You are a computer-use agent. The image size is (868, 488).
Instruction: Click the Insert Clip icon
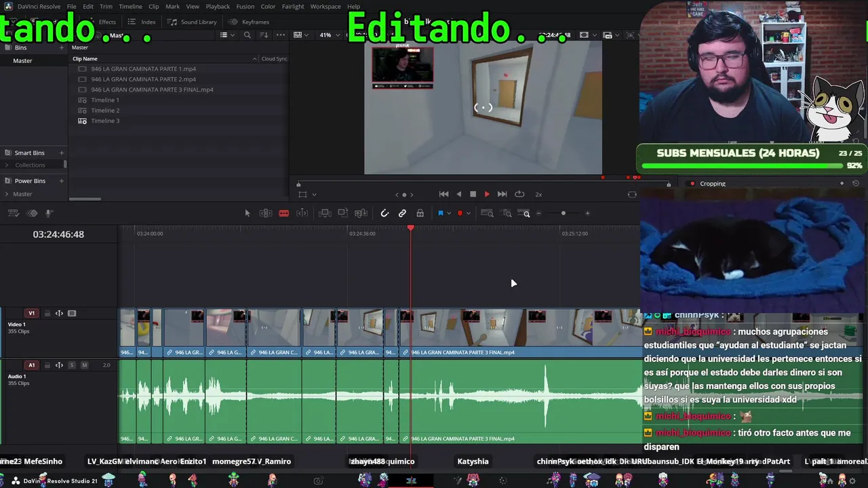325,213
